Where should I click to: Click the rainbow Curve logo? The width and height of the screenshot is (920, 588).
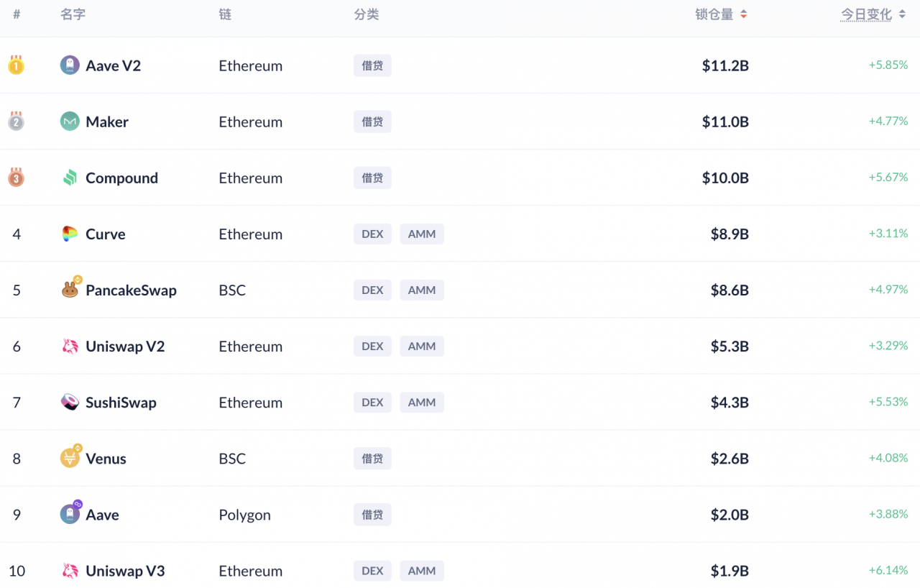point(68,234)
